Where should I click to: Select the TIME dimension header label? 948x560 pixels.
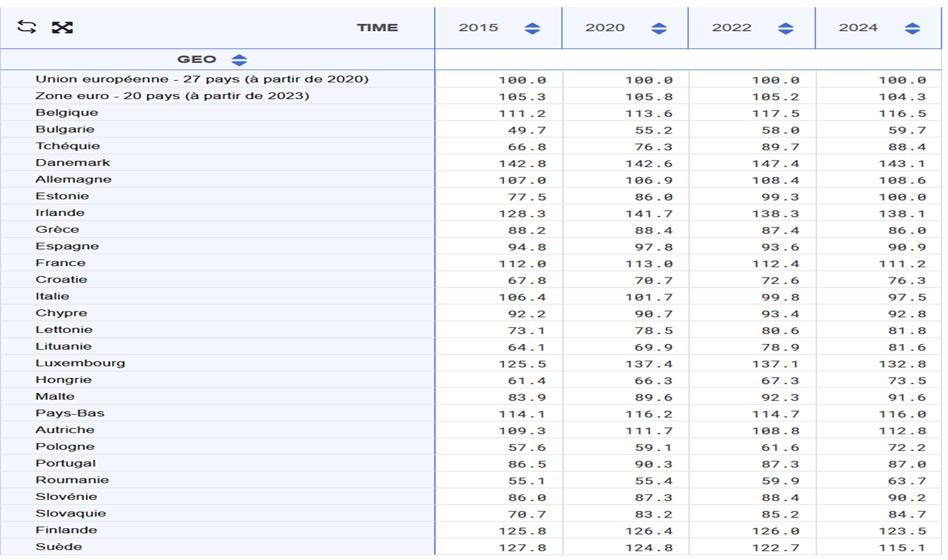[377, 27]
